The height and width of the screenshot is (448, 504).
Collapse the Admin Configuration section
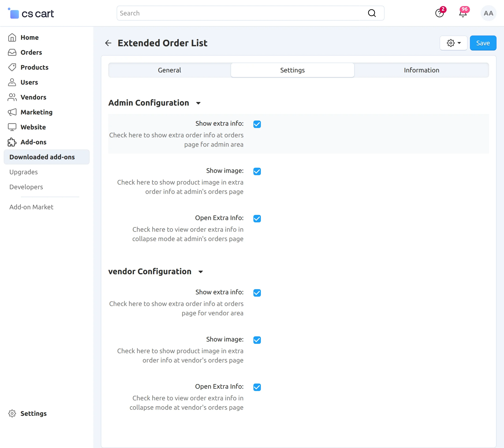coord(198,103)
